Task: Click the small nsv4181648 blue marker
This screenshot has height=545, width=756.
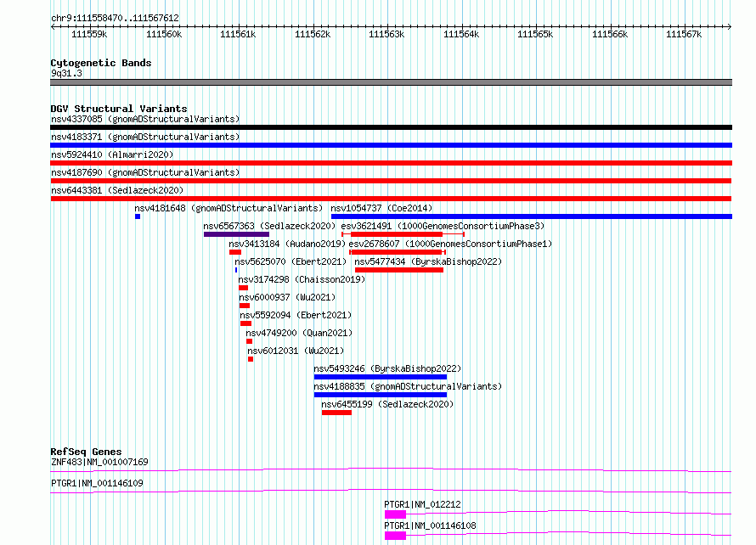Action: click(x=138, y=216)
